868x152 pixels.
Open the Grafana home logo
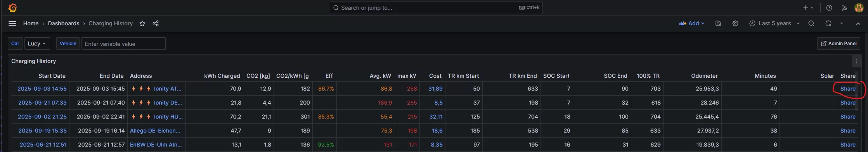point(12,8)
